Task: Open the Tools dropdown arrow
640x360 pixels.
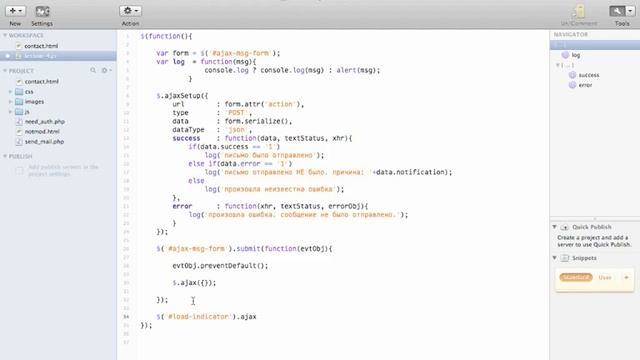Action: point(630,11)
